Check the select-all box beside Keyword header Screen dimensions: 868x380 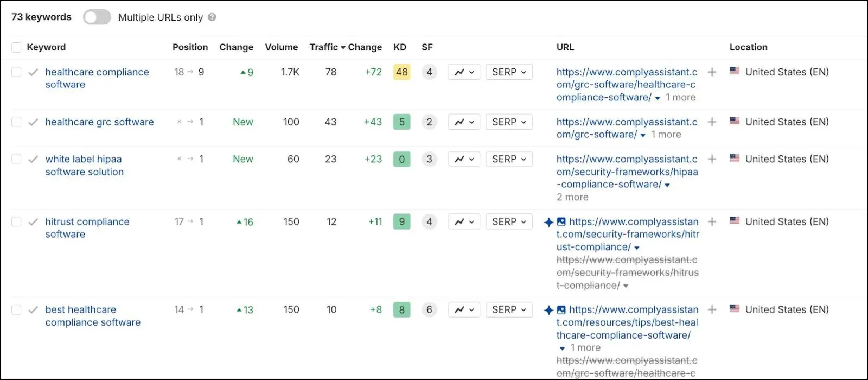tap(16, 47)
